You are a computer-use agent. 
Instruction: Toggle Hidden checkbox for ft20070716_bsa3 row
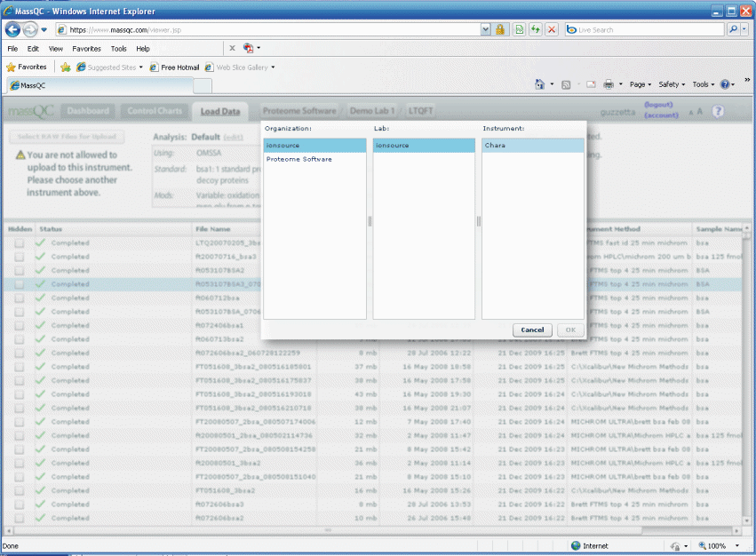pyautogui.click(x=20, y=257)
